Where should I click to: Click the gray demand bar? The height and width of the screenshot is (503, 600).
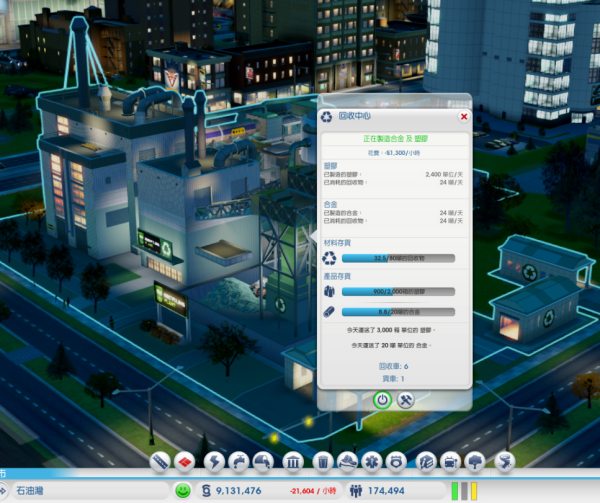coord(465,490)
